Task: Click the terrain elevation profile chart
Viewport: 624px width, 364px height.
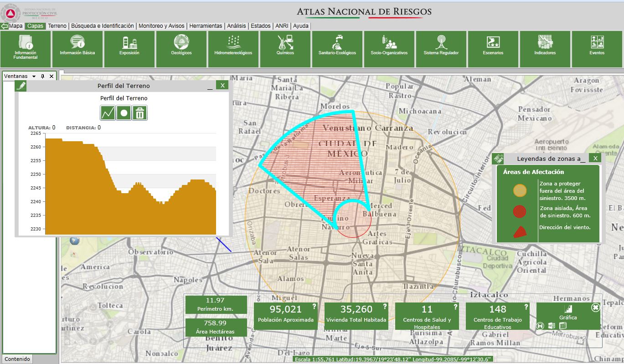Action: (130, 184)
